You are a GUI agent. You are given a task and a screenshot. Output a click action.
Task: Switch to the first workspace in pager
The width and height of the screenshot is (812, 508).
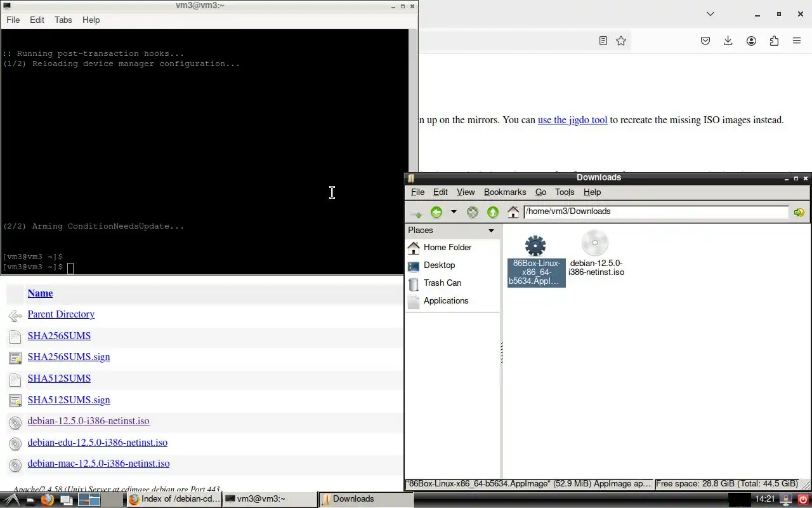click(89, 500)
